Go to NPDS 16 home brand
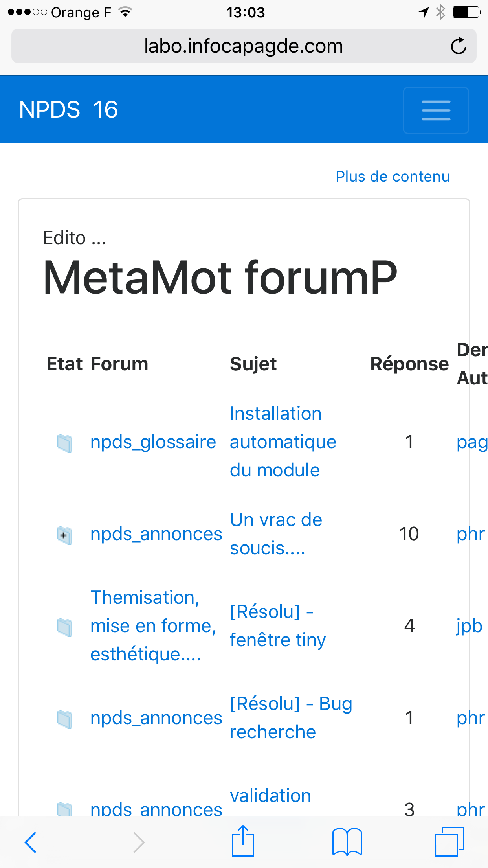Image resolution: width=488 pixels, height=868 pixels. [x=68, y=109]
